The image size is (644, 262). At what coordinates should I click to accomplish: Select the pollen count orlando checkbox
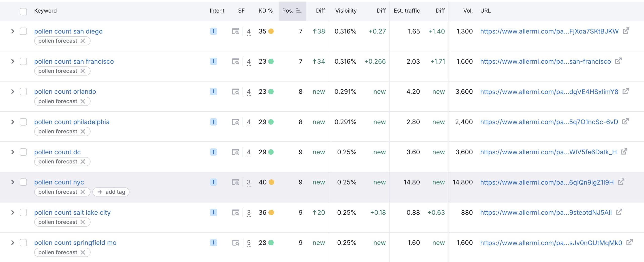pos(23,92)
